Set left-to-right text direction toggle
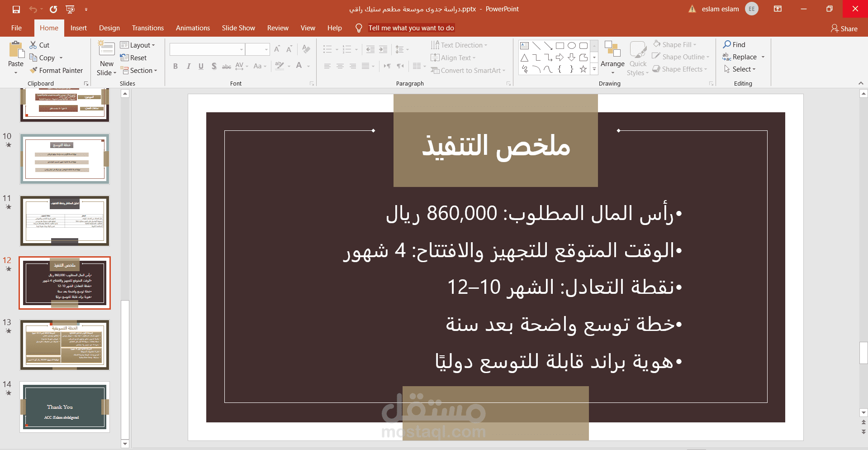This screenshot has height=450, width=868. click(387, 66)
